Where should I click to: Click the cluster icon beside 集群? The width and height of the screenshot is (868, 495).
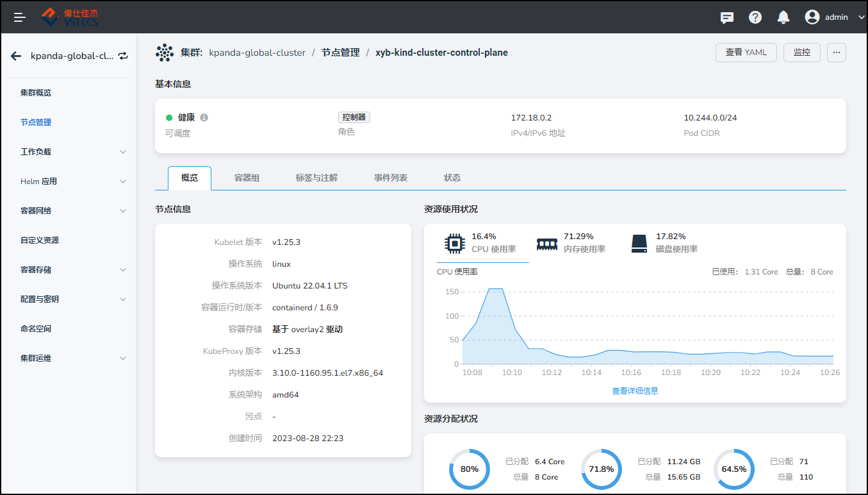165,53
